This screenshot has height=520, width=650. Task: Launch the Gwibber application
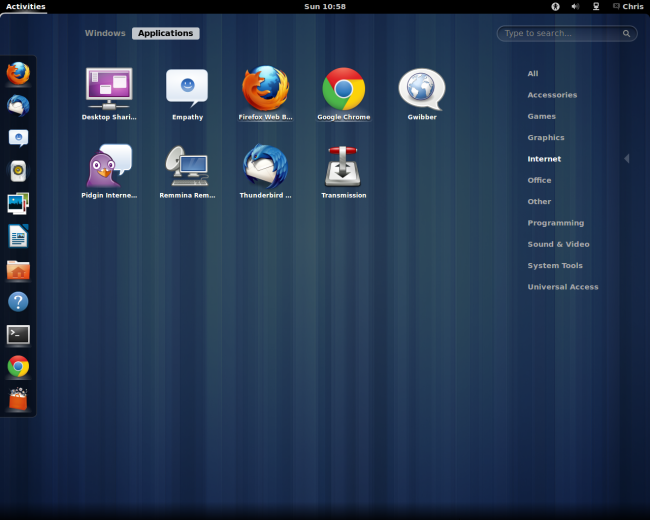pyautogui.click(x=422, y=94)
